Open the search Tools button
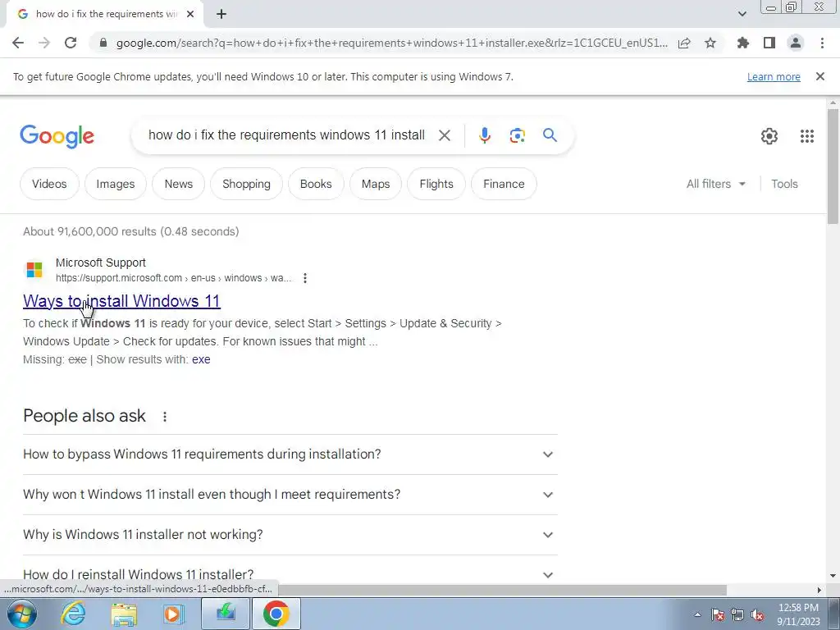 pyautogui.click(x=784, y=184)
